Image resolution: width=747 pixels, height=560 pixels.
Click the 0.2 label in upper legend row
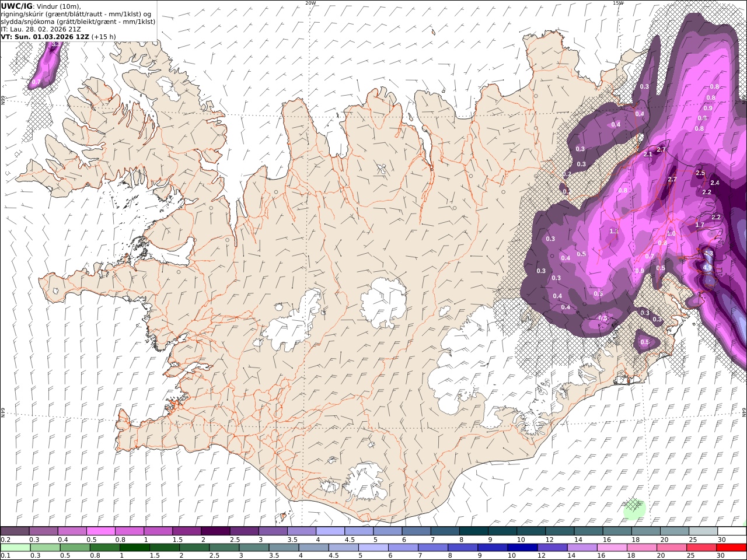[5, 540]
